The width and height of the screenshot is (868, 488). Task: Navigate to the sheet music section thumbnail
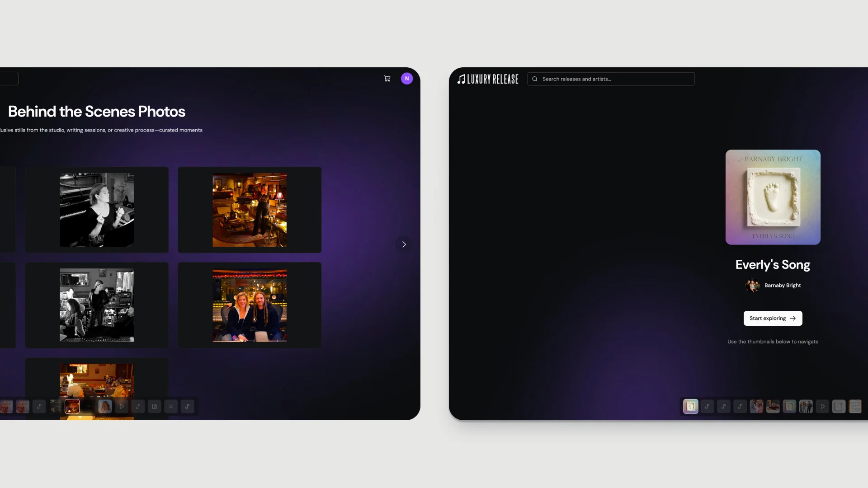(x=856, y=406)
